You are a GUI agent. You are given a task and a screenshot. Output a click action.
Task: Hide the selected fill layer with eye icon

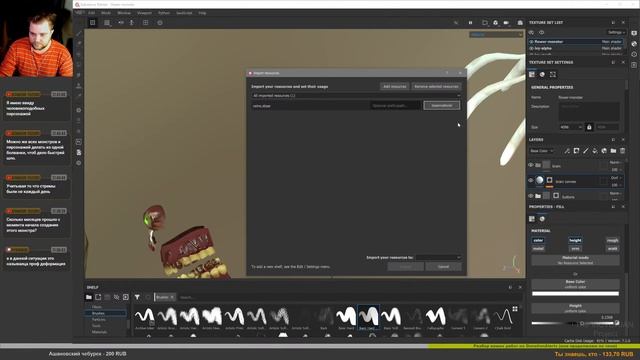(x=531, y=180)
